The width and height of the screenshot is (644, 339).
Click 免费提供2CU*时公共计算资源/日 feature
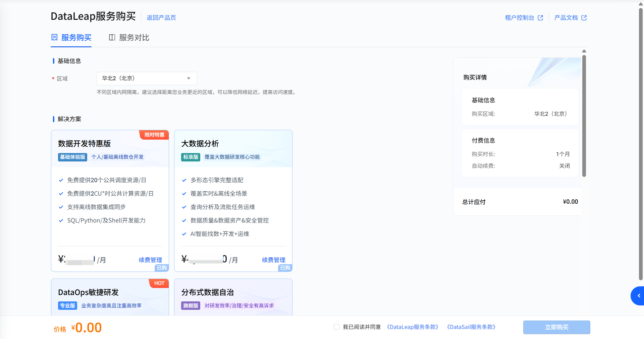point(110,194)
